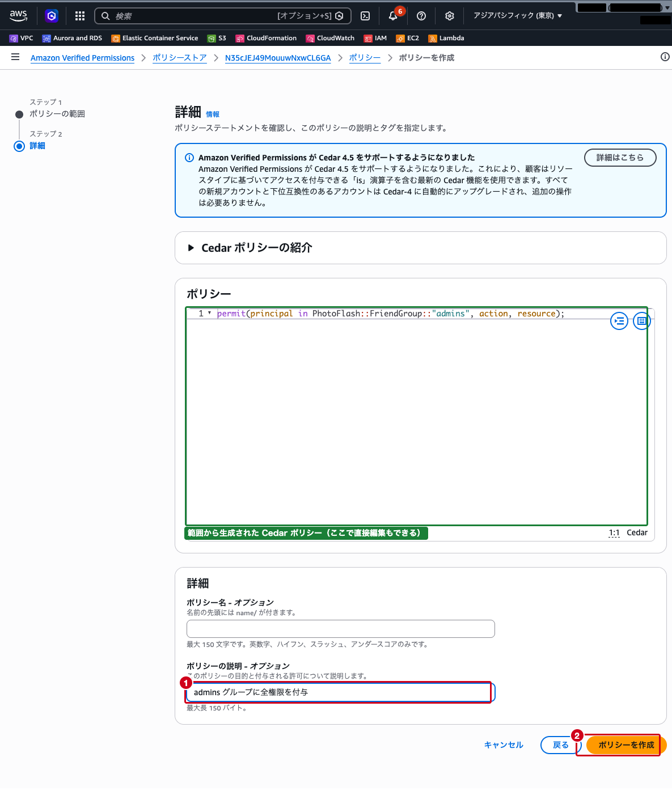Open CloudFormation favorites shortcut
The width and height of the screenshot is (672, 808).
point(266,38)
